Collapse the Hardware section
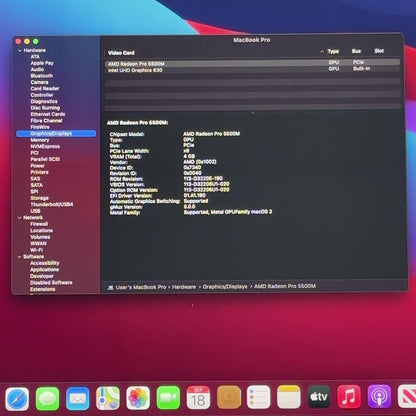This screenshot has height=416, width=416. tap(20, 51)
